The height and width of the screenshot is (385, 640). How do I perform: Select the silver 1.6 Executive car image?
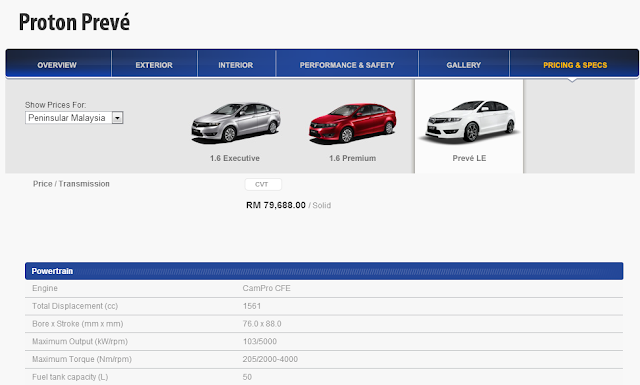pyautogui.click(x=236, y=122)
